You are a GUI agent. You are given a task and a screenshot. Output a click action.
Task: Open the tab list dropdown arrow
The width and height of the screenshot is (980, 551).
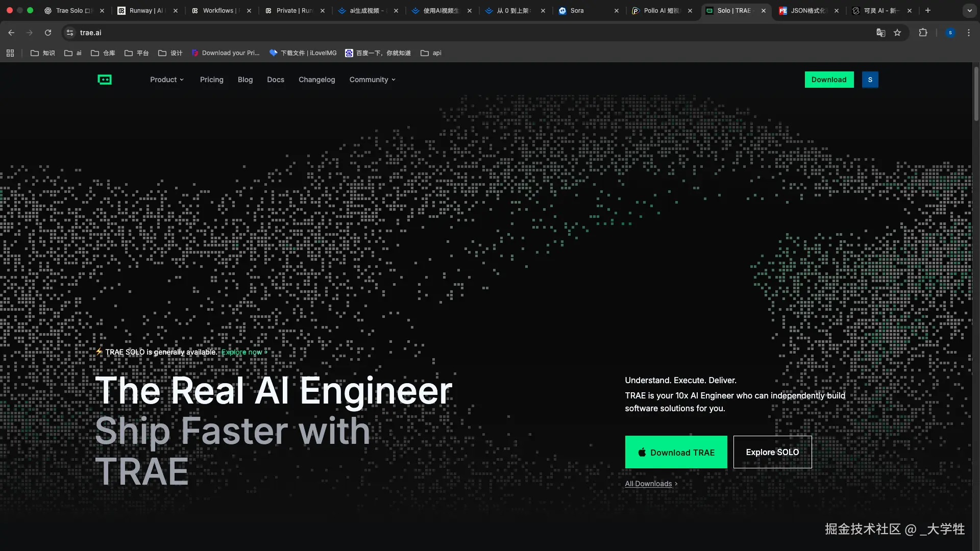point(969,10)
